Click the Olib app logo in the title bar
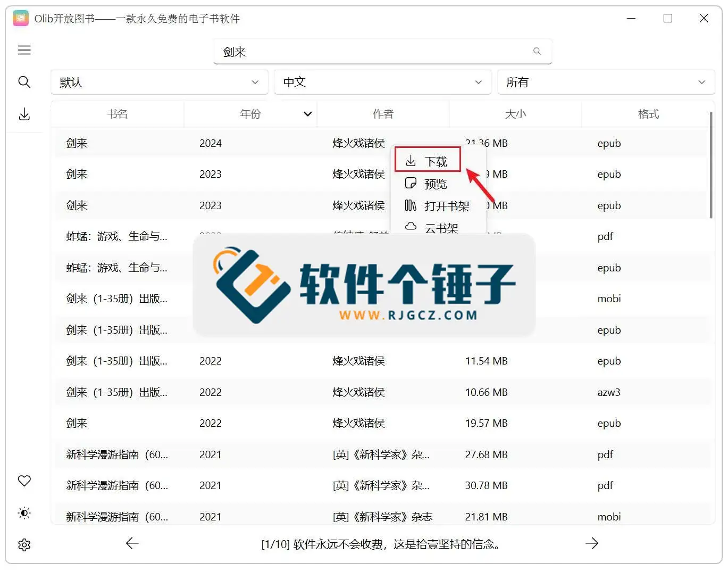Viewport: 728px width, 571px height. [20, 19]
